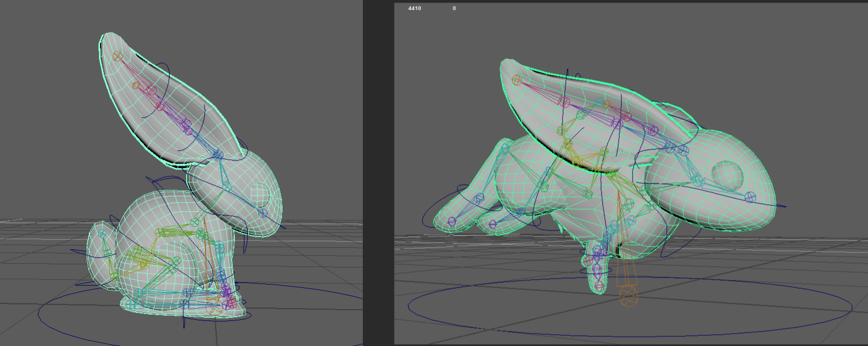Select the 0 heads-up display value
The image size is (868, 346).
point(454,9)
